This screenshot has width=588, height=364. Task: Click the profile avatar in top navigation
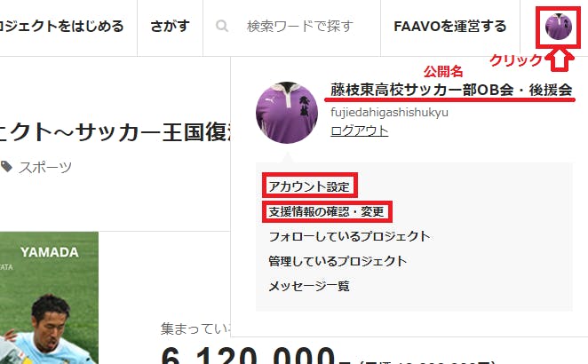tap(559, 27)
